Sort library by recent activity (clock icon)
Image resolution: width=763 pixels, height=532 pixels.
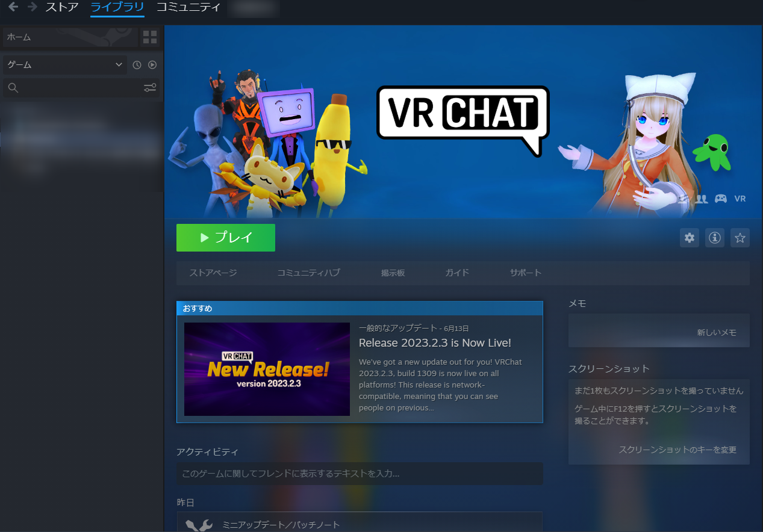137,65
